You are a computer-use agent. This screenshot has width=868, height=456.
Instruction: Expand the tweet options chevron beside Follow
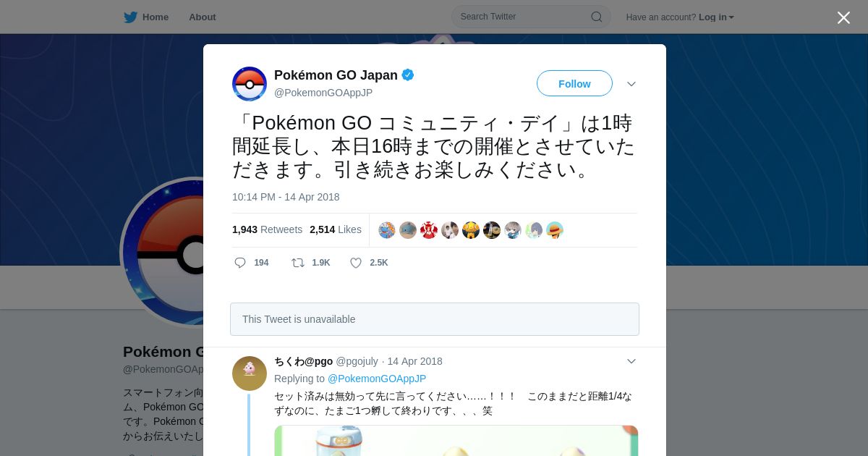[x=631, y=84]
